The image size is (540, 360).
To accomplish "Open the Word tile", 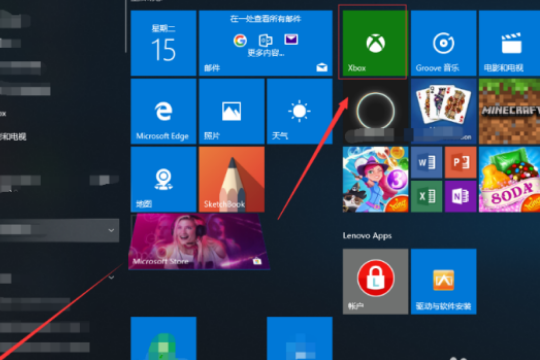I will 426,162.
